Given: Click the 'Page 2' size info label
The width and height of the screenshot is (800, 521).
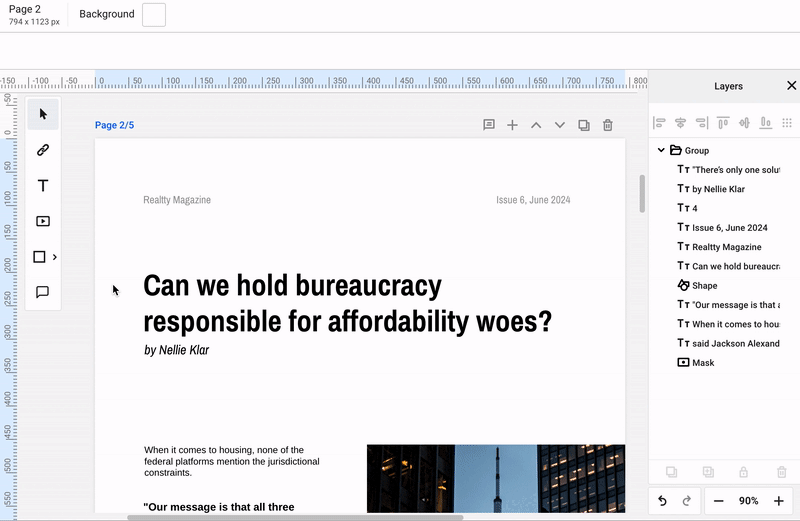Looking at the screenshot, I should (34, 15).
